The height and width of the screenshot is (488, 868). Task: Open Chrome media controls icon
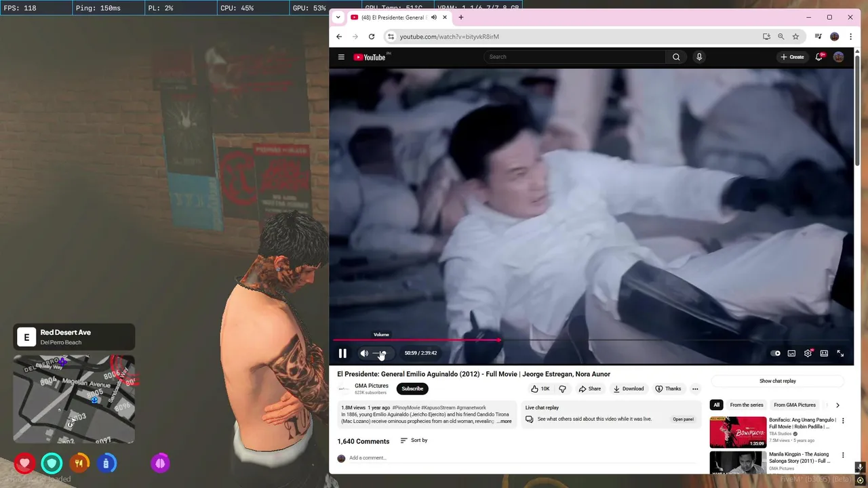818,37
